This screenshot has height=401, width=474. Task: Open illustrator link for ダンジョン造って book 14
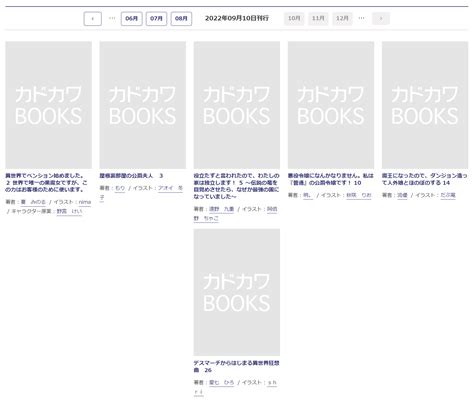(448, 195)
